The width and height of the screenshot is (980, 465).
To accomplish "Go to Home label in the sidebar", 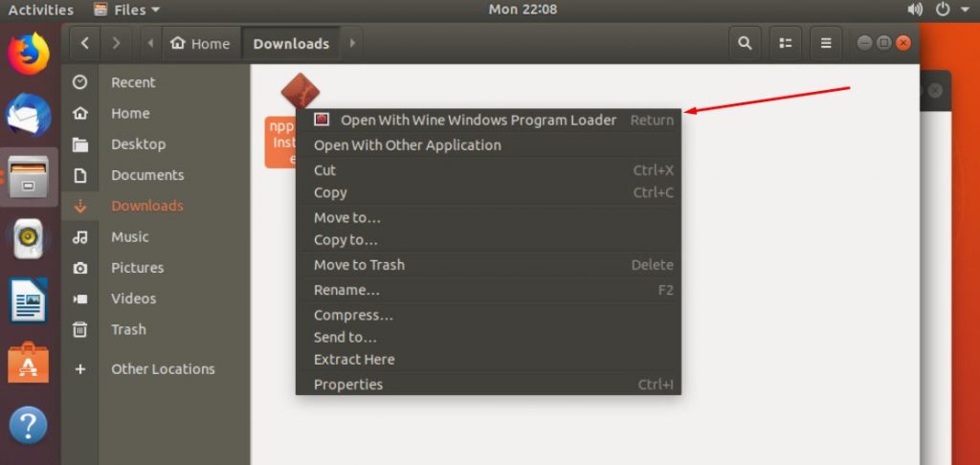I will [130, 113].
